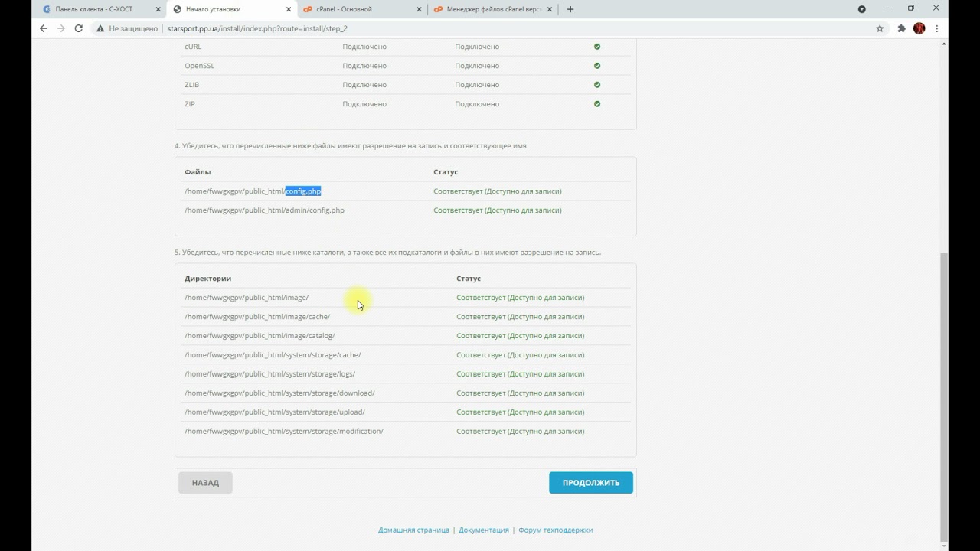980x551 pixels.
Task: Close the cPanel - Основной tab
Action: tap(419, 9)
